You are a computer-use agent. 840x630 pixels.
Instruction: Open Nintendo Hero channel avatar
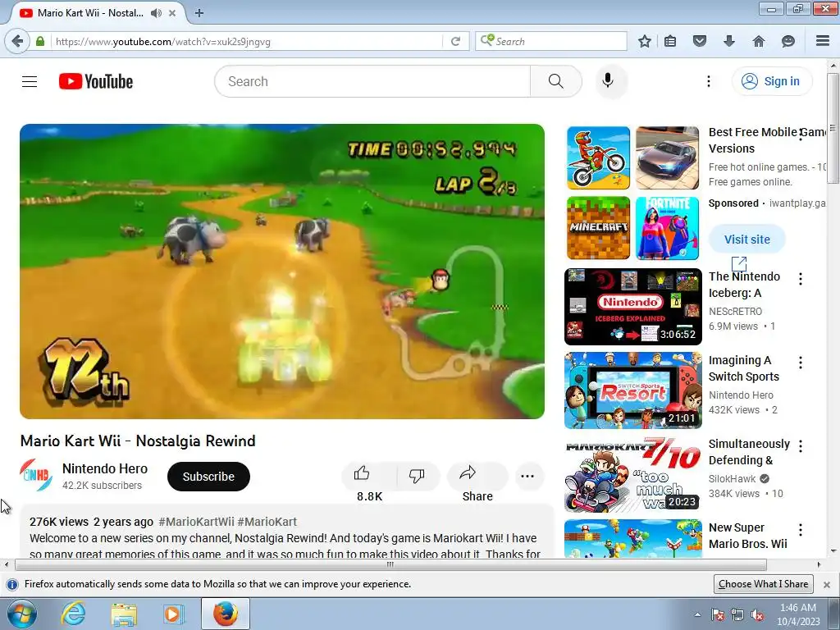coord(36,476)
